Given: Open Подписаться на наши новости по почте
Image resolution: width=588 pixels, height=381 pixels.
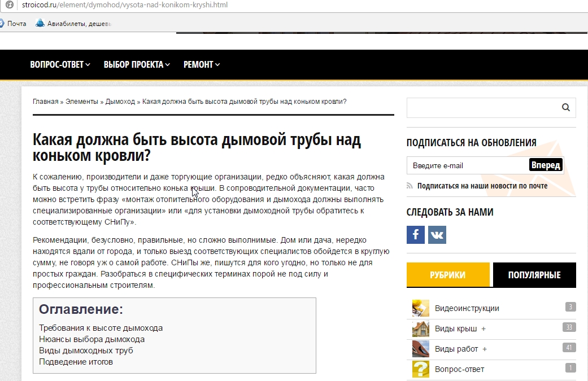Looking at the screenshot, I should [x=482, y=186].
